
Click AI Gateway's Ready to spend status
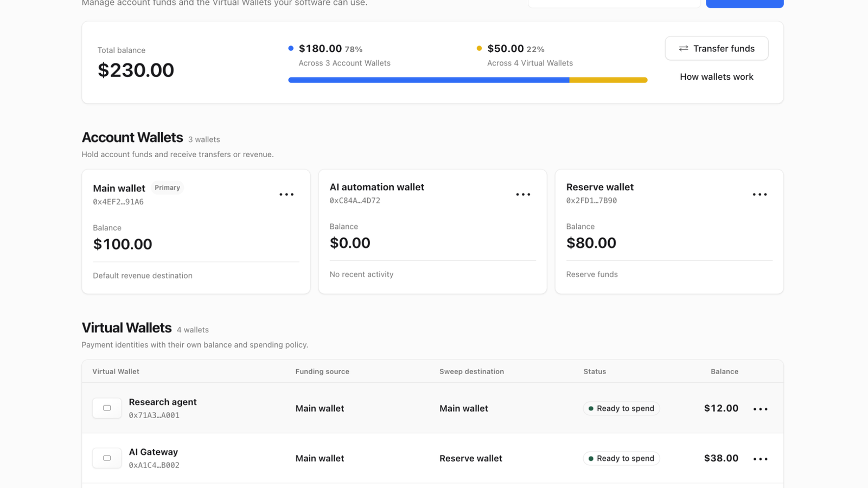(x=621, y=458)
